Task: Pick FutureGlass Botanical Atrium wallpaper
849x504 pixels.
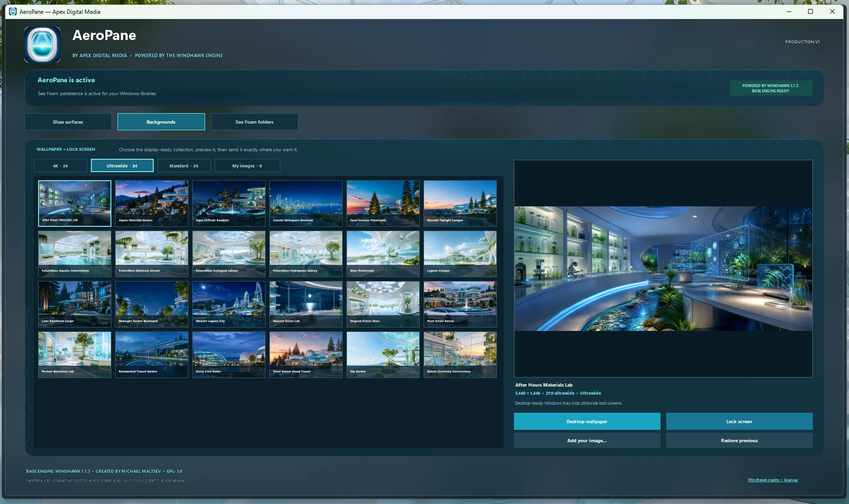Action: pos(152,254)
